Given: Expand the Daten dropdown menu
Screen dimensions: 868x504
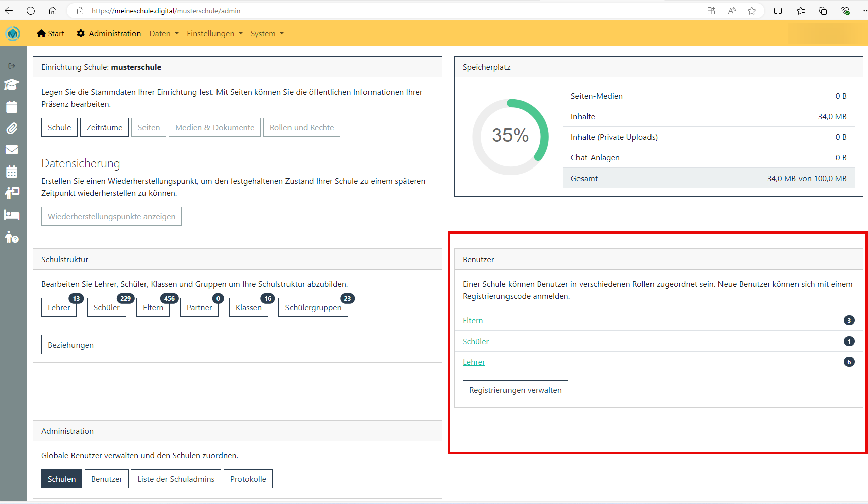Looking at the screenshot, I should [164, 34].
